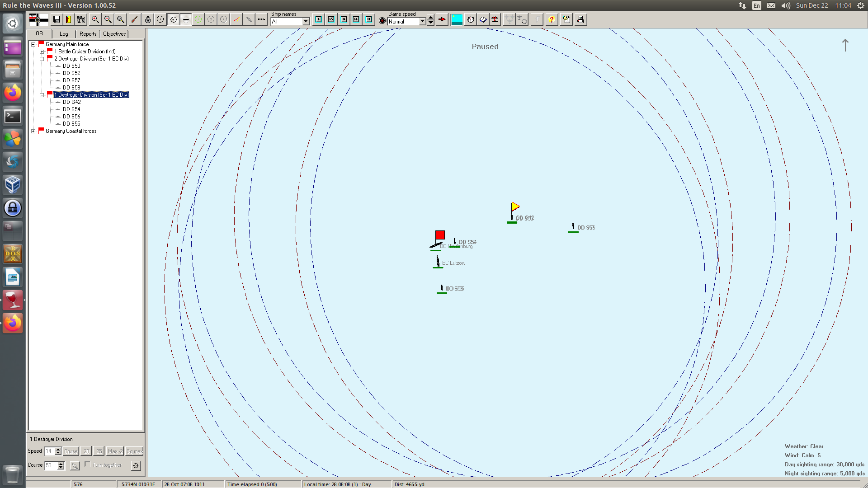Click the Cruise speed button
Viewport: 868px width, 488px height.
click(x=71, y=451)
